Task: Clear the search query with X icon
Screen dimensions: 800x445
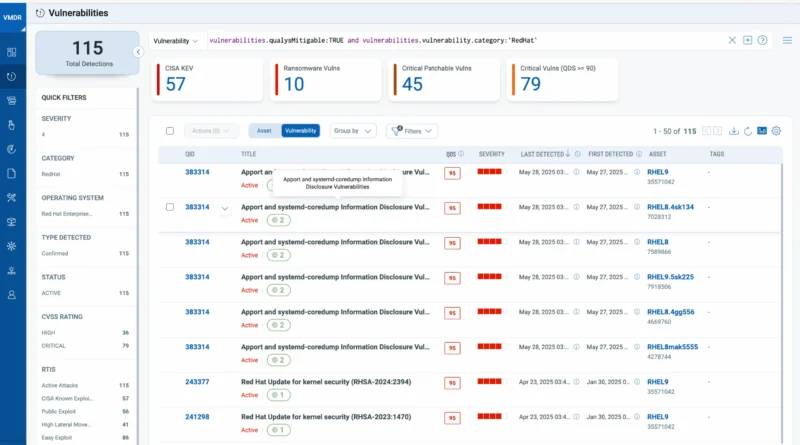Action: (x=732, y=40)
